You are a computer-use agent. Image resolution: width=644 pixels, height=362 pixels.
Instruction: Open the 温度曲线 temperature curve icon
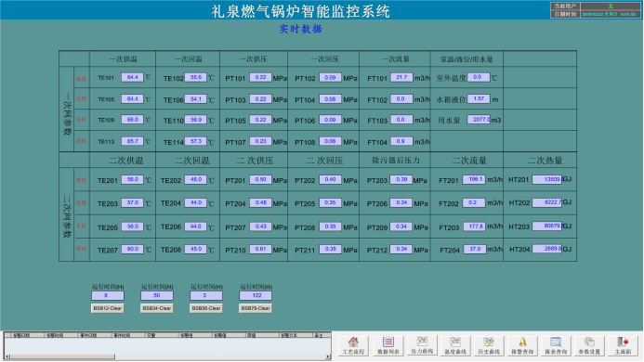[455, 345]
